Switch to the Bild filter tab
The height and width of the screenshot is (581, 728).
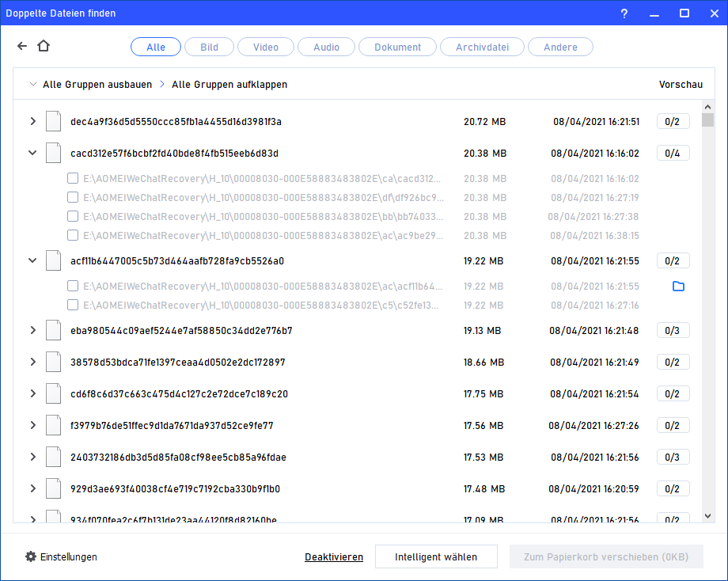[209, 47]
